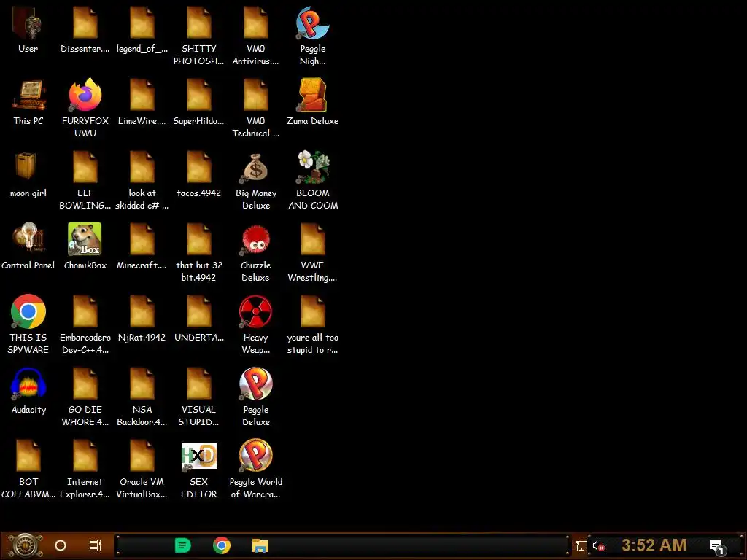Image resolution: width=747 pixels, height=560 pixels.
Task: Select Oracle VM VirtualBox file icon
Action: coord(142,456)
